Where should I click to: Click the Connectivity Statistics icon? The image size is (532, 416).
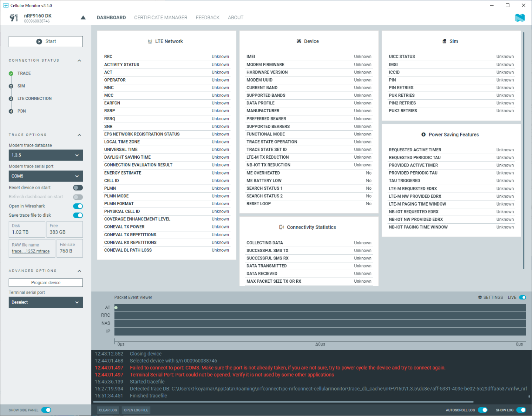point(282,227)
